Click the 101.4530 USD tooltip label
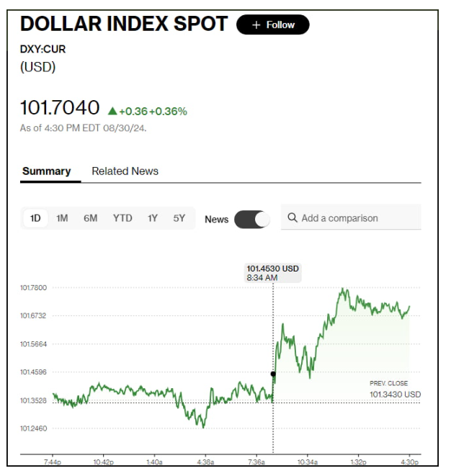451x476 pixels. [272, 269]
